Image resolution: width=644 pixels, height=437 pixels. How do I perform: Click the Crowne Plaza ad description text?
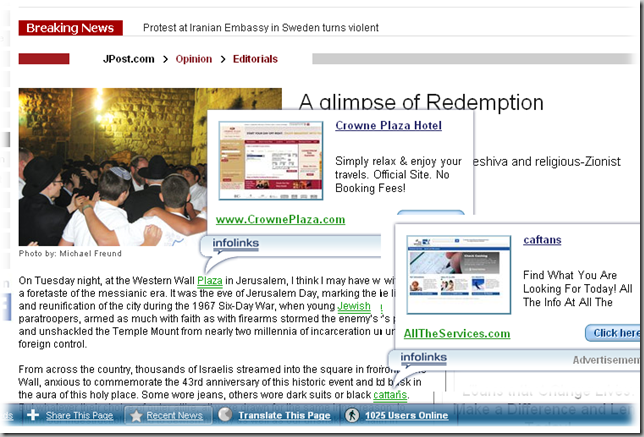(x=398, y=175)
